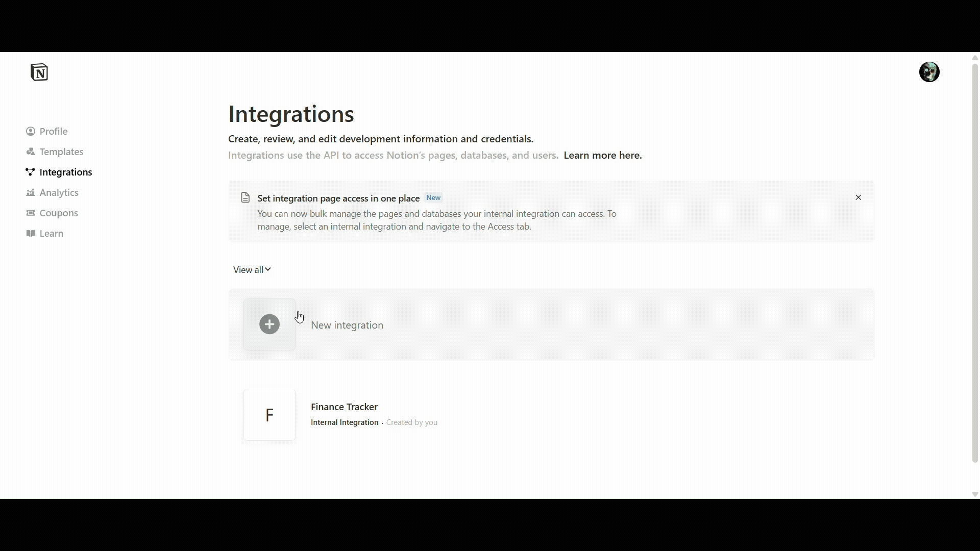980x551 pixels.
Task: Select the Profile sidebar icon
Action: tap(30, 131)
